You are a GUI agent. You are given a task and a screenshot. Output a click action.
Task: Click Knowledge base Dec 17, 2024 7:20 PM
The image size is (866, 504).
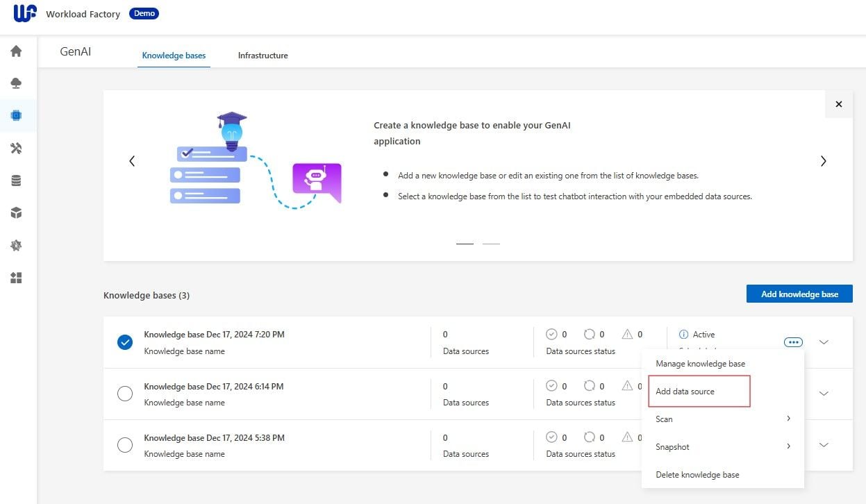click(x=214, y=335)
